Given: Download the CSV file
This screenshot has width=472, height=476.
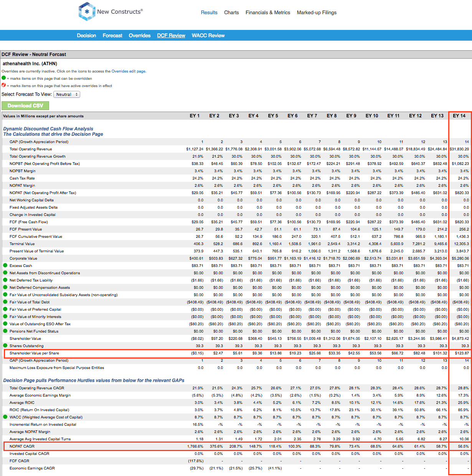Looking at the screenshot, I should pos(25,105).
